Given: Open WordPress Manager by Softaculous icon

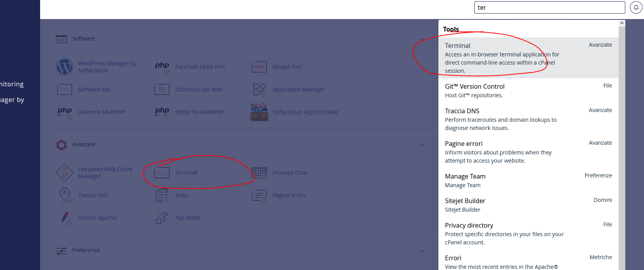Looking at the screenshot, I should tap(65, 67).
